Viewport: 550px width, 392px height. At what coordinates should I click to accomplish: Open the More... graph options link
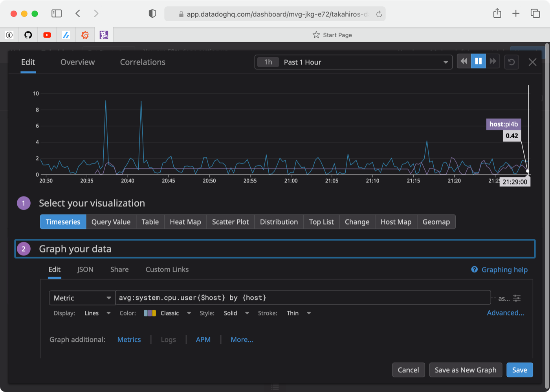point(242,340)
